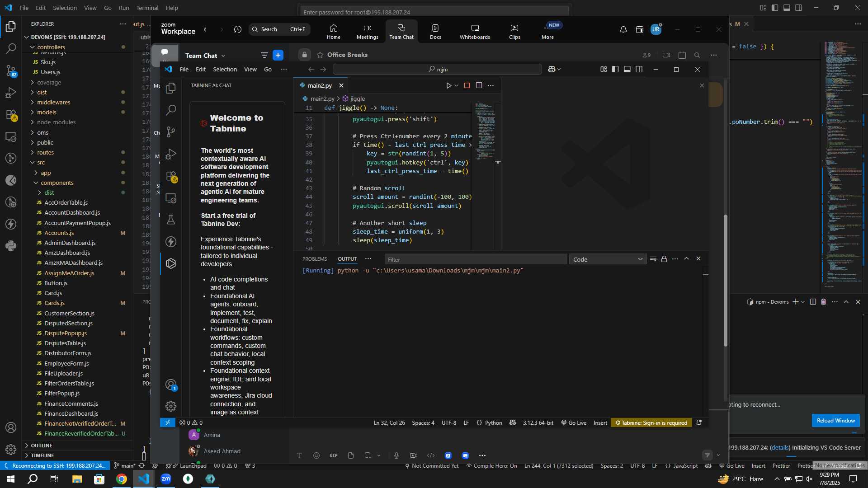Start video call in Office Breaks channel
The image size is (868, 488).
click(666, 55)
